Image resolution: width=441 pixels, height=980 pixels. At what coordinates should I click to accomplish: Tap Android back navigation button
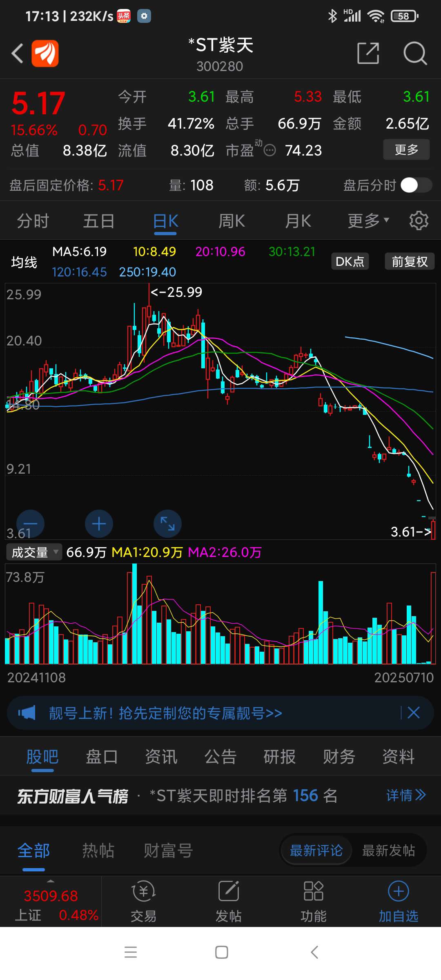click(x=314, y=952)
